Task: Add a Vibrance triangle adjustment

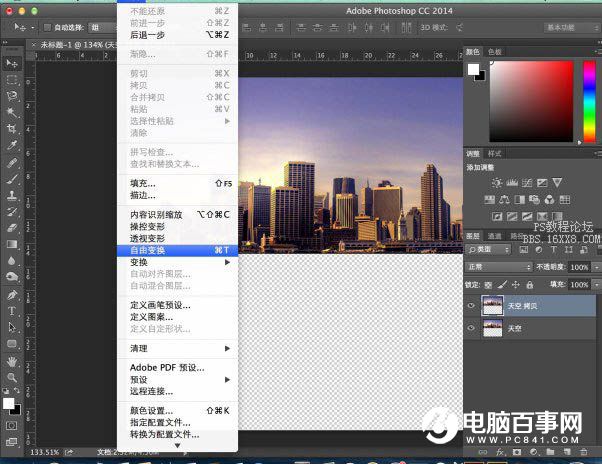Action: 557,183
